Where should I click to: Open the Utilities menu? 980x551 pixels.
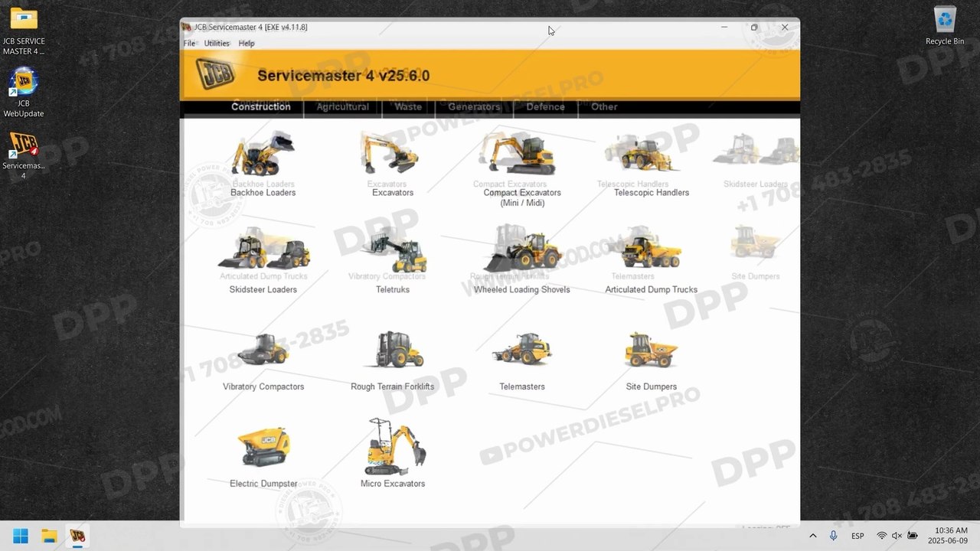point(217,44)
